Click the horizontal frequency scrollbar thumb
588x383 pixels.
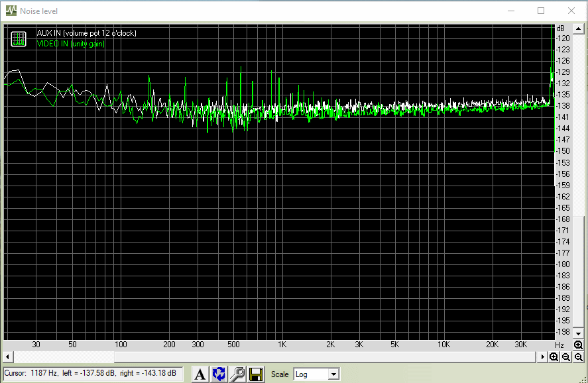[325, 356]
